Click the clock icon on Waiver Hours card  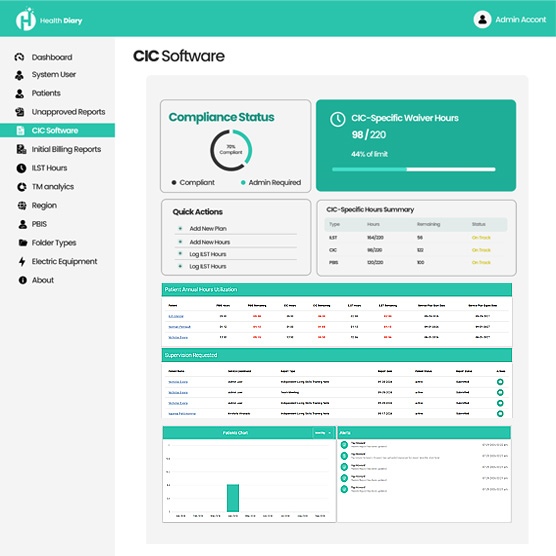coord(338,119)
